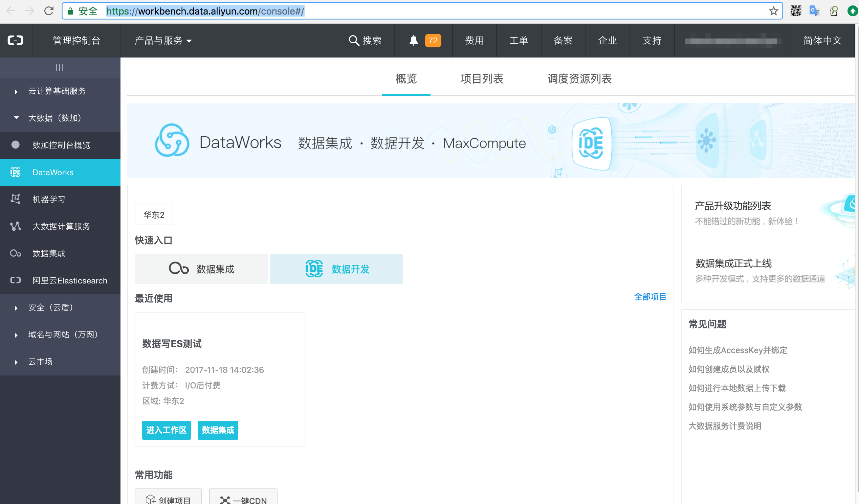Click the search magnifier icon
This screenshot has height=504, width=859.
point(354,40)
